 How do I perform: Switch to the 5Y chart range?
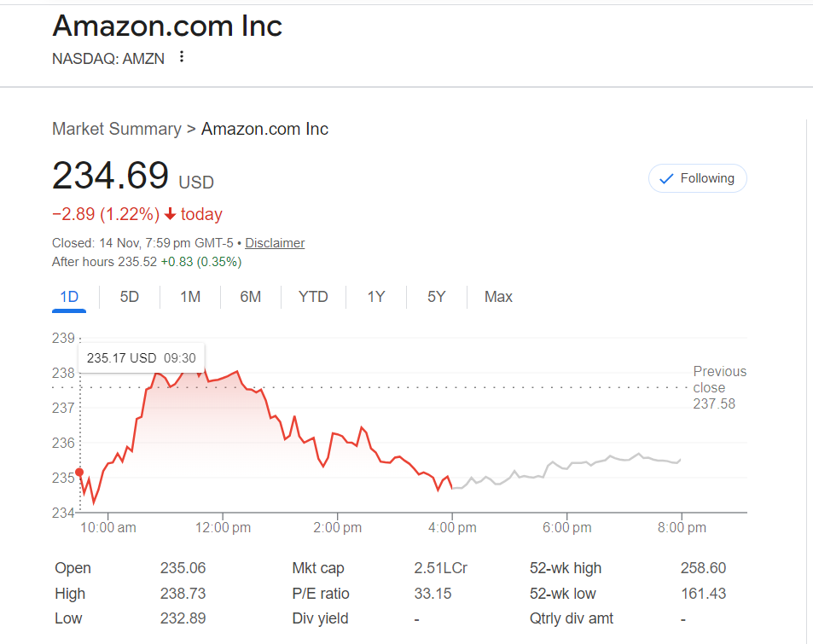click(436, 297)
